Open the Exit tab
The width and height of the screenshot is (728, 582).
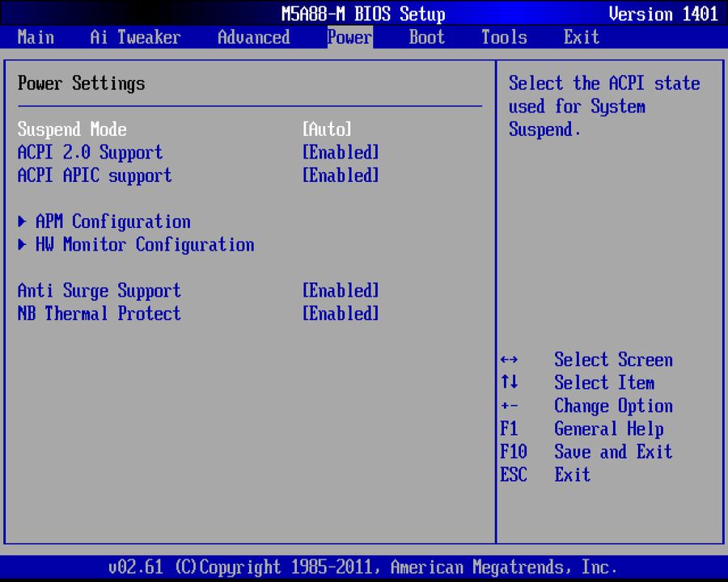582,37
